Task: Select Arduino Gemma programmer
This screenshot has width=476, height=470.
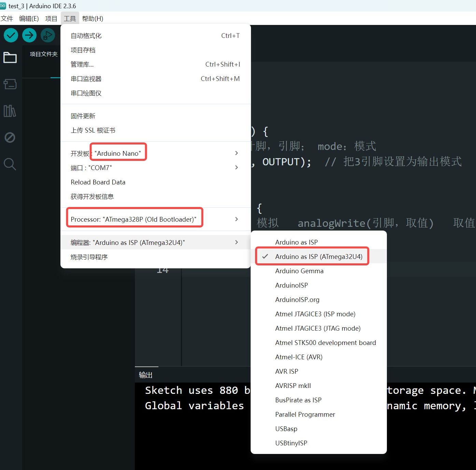Action: [319, 271]
